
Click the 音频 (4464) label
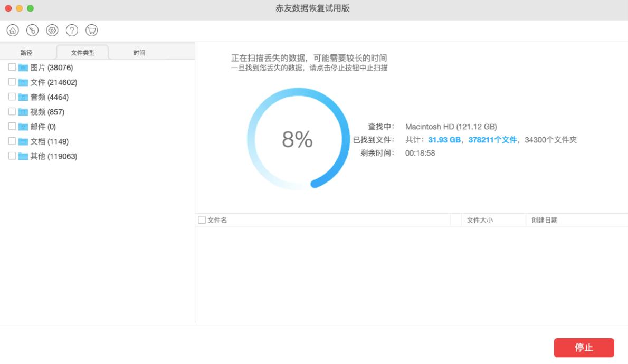[49, 97]
